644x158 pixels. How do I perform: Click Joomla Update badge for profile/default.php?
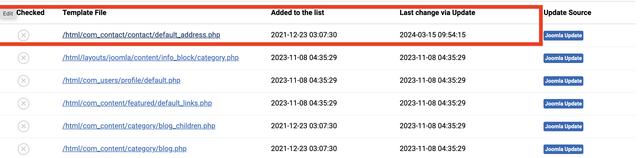(563, 81)
